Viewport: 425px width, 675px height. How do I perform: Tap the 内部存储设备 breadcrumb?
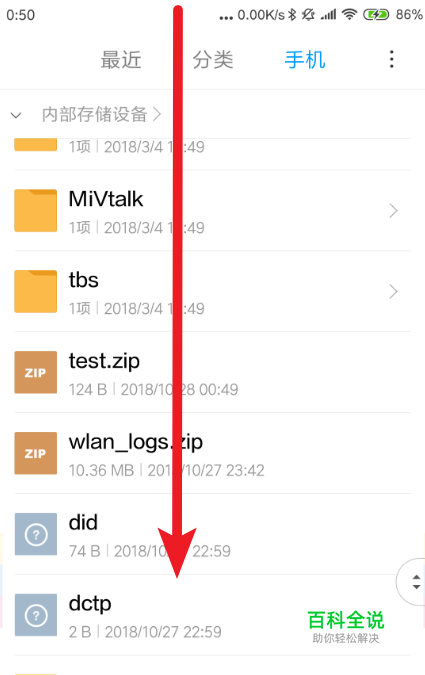pyautogui.click(x=95, y=115)
